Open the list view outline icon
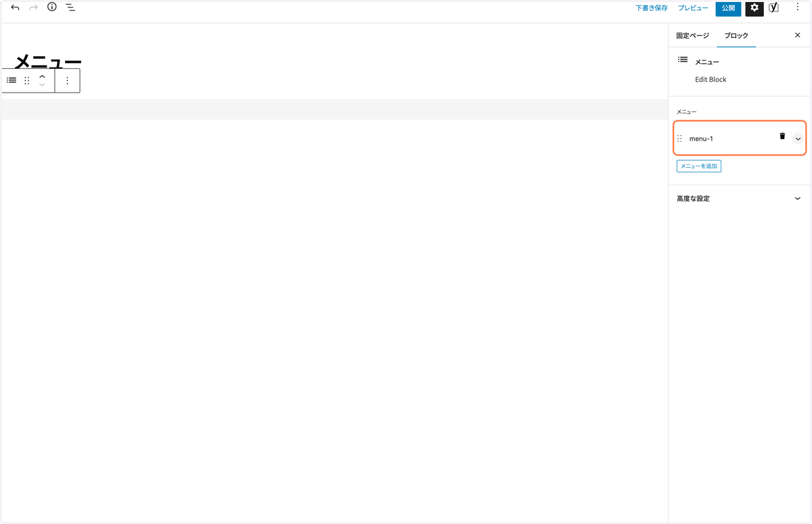The image size is (812, 524). tap(70, 7)
